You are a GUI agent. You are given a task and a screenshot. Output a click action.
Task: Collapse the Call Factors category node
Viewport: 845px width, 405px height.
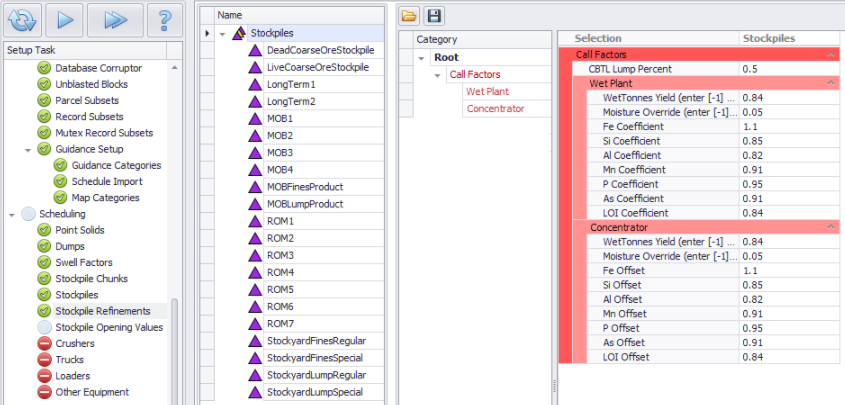(x=438, y=75)
